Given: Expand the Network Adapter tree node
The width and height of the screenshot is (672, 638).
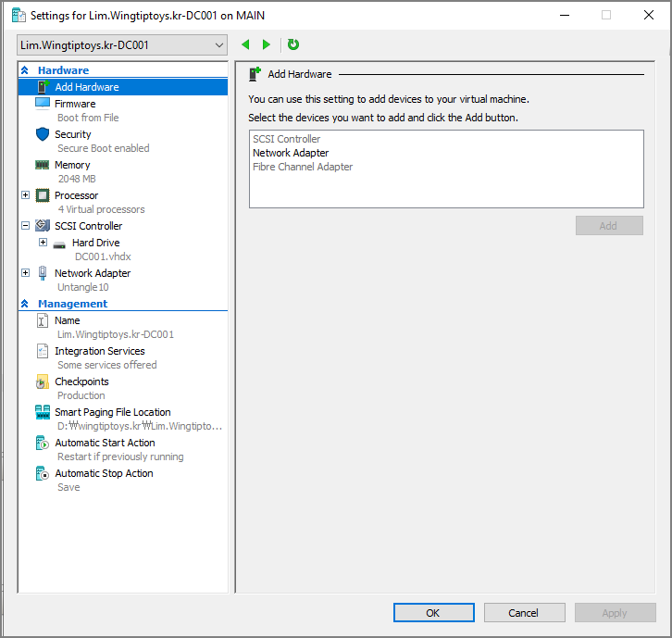Looking at the screenshot, I should point(26,272).
